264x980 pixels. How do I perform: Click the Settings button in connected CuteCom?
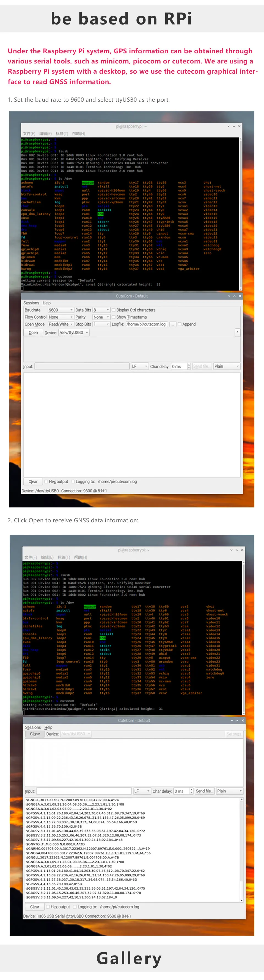coord(233,734)
